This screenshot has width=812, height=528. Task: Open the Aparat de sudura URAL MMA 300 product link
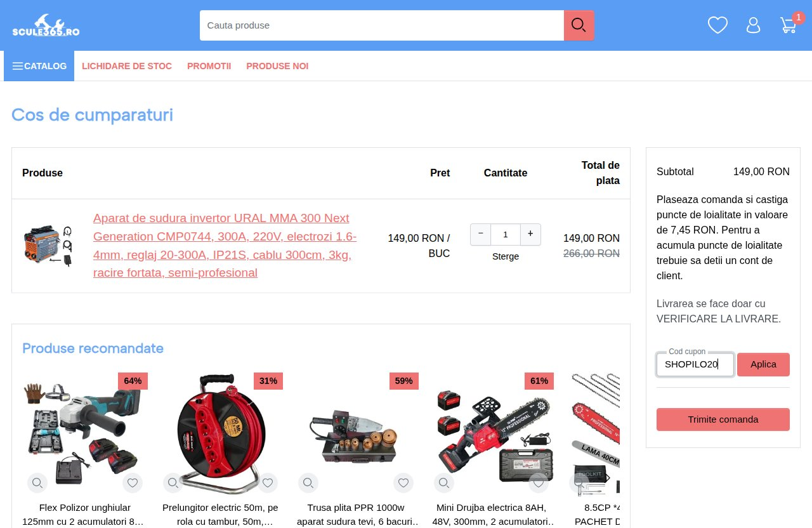click(225, 246)
